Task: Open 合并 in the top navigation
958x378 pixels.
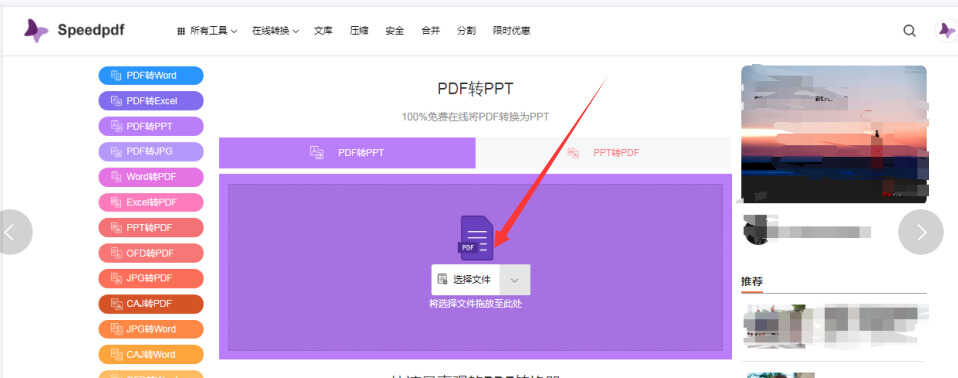Action: click(x=431, y=31)
